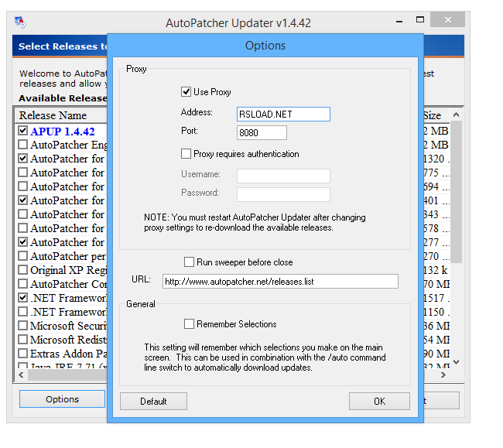Uncheck the first .NET Framework release
503x448 pixels.
pyautogui.click(x=22, y=298)
